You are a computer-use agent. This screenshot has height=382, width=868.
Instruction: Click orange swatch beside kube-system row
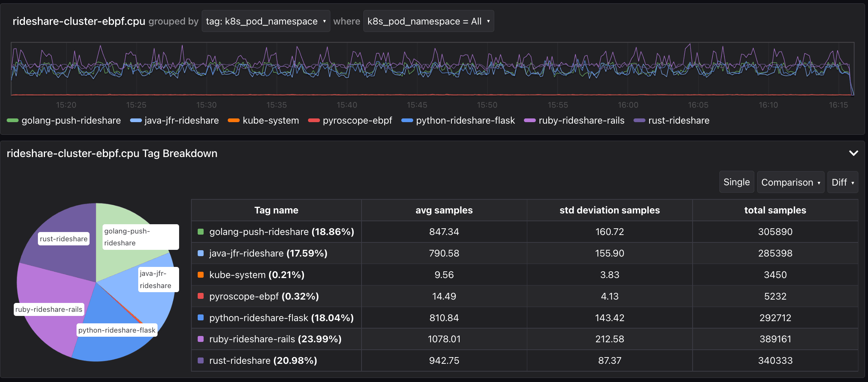coord(201,275)
